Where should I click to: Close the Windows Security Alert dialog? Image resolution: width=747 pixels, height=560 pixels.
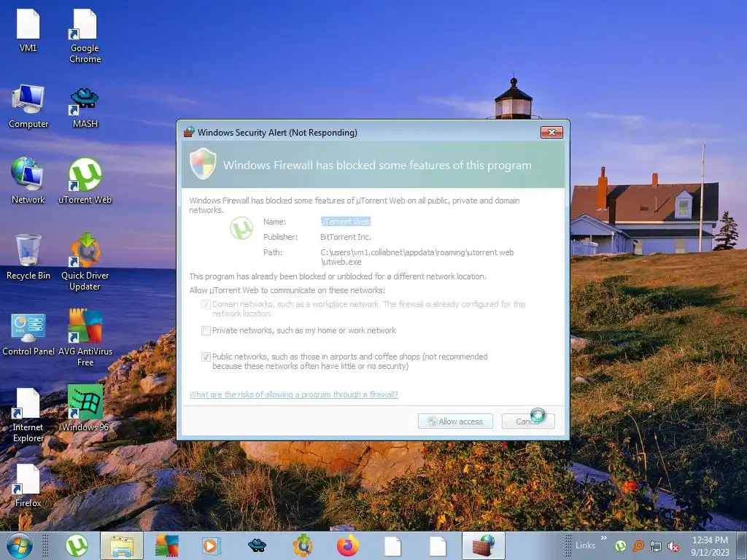551,133
